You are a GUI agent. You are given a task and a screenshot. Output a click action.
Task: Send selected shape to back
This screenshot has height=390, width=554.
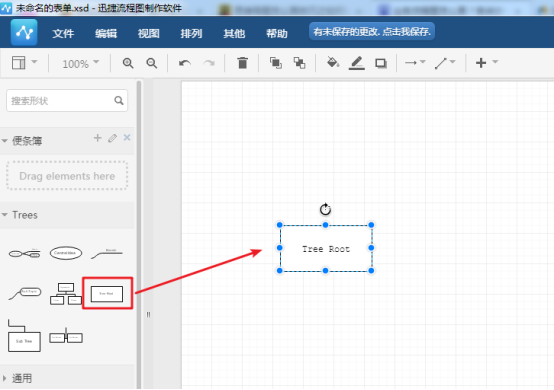[x=300, y=63]
